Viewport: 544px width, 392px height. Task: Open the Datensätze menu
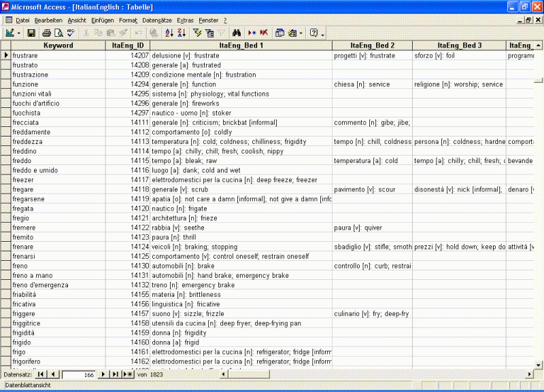[157, 20]
